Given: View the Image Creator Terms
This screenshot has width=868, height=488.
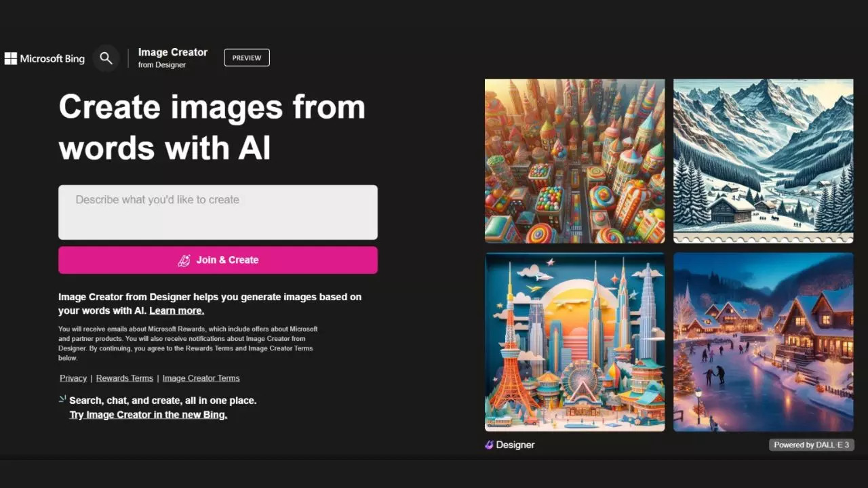Looking at the screenshot, I should coord(201,378).
